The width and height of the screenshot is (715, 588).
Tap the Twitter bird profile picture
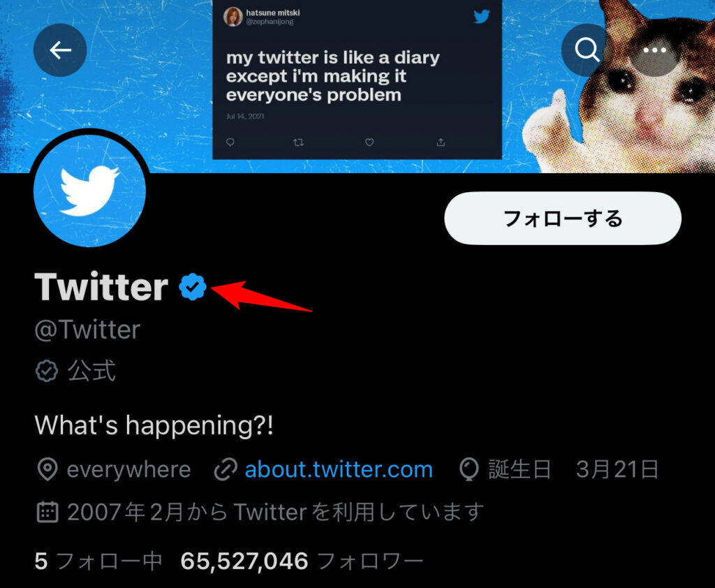pos(90,190)
